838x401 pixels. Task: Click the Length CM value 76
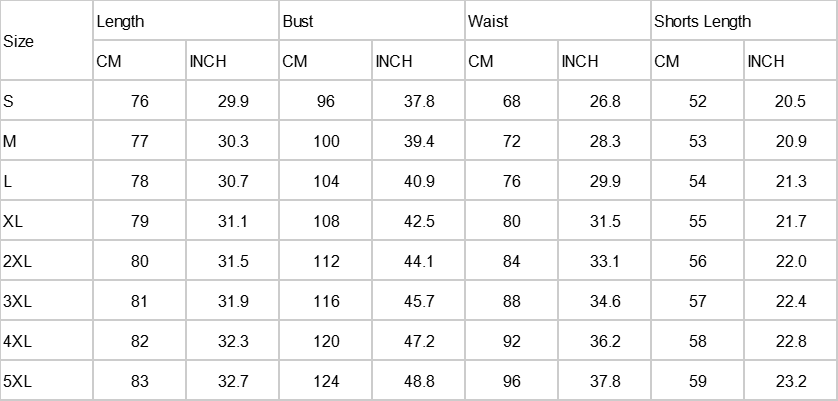pyautogui.click(x=139, y=101)
